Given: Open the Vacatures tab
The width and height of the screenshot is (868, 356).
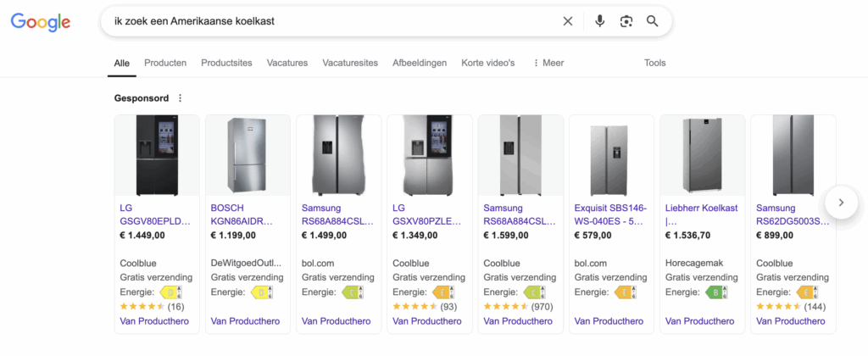Looking at the screenshot, I should tap(287, 63).
